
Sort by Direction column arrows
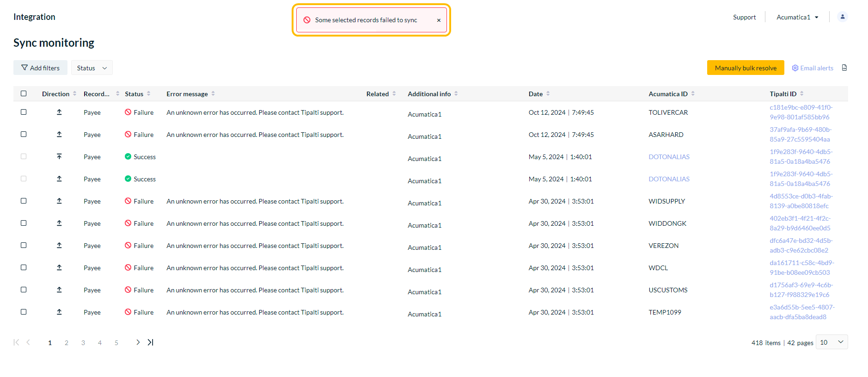(x=74, y=94)
